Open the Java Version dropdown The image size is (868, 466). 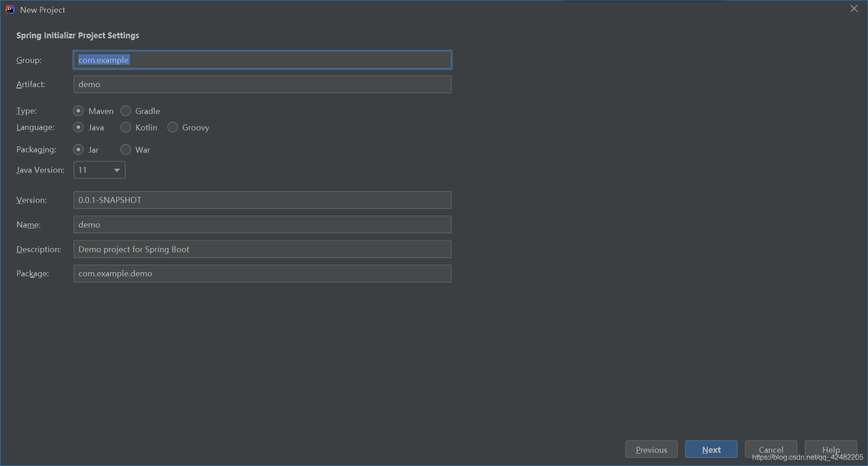click(x=99, y=170)
